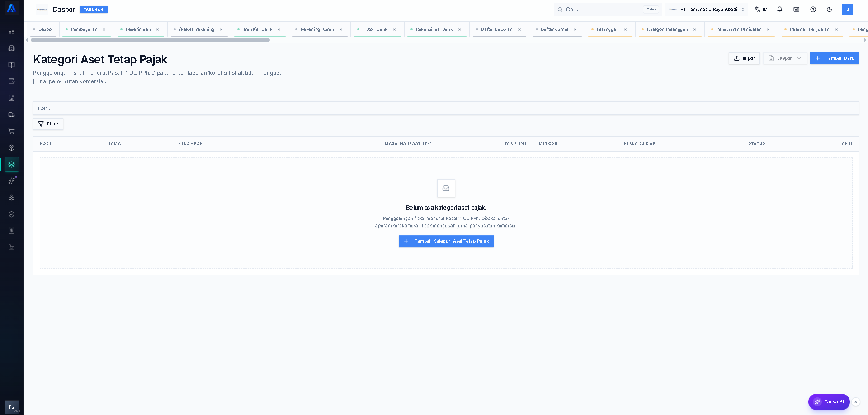Open the notifications bell icon

tap(780, 10)
